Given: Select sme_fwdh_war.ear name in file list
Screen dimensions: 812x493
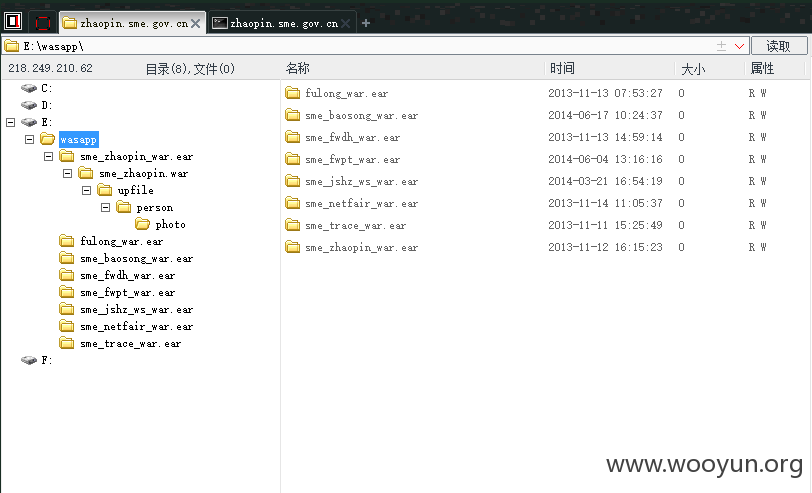Looking at the screenshot, I should [352, 137].
